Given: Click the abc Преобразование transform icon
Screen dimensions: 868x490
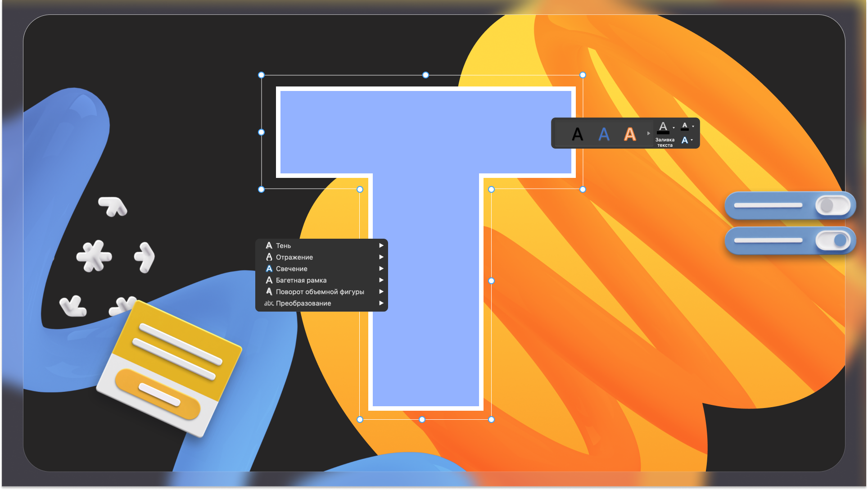Looking at the screenshot, I should [x=269, y=304].
